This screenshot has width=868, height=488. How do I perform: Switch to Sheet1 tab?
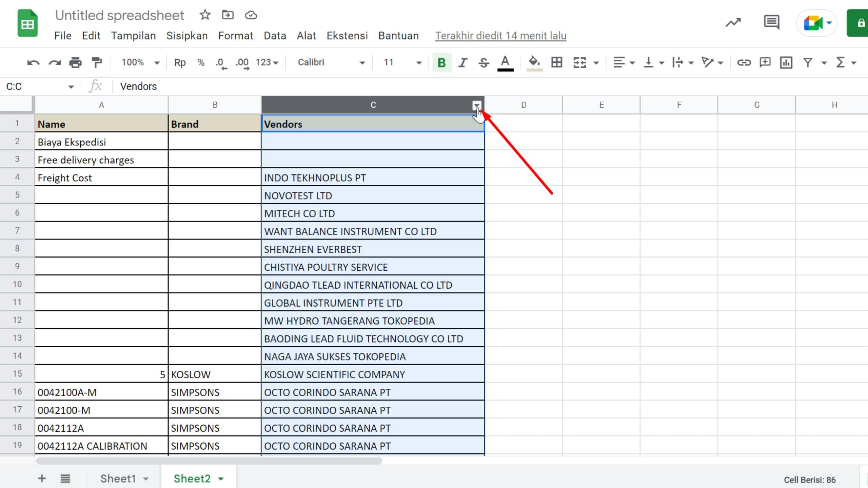point(118,479)
